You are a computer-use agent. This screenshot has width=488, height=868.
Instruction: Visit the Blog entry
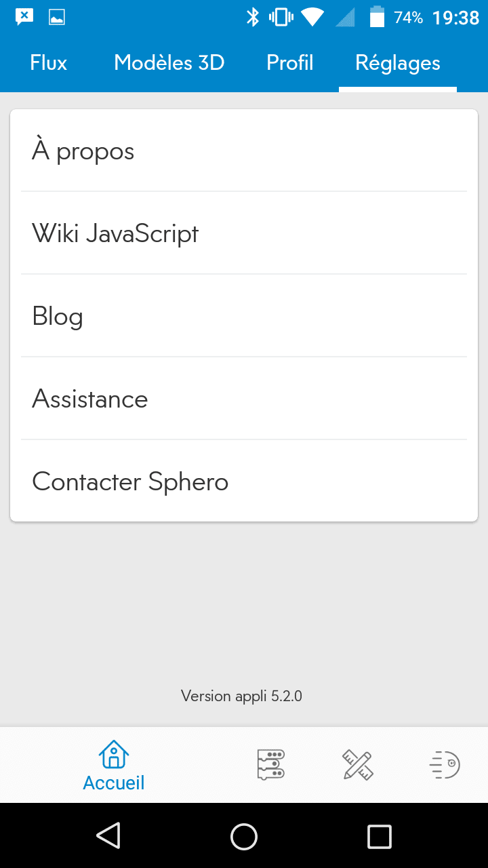244,317
